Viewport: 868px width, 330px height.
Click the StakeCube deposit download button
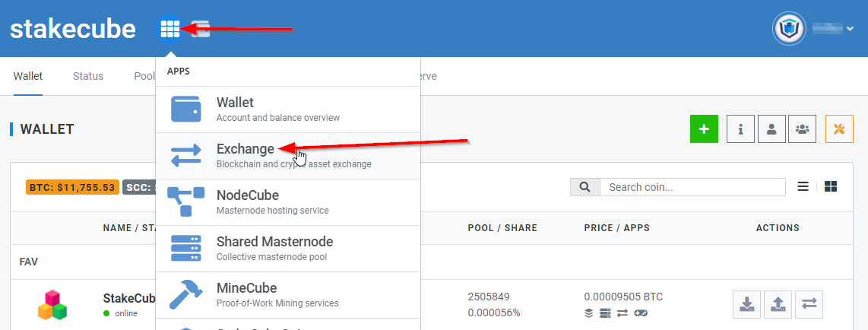(x=746, y=304)
